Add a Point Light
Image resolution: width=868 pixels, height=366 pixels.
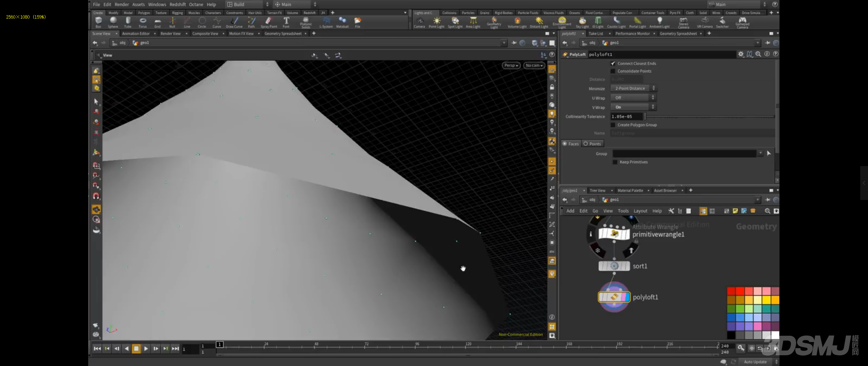(x=436, y=22)
